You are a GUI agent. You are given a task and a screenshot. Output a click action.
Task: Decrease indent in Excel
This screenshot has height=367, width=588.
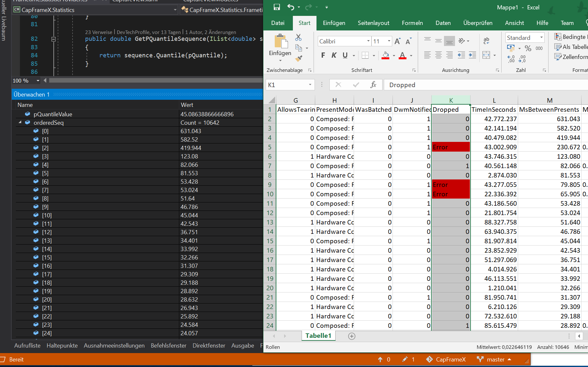(461, 55)
